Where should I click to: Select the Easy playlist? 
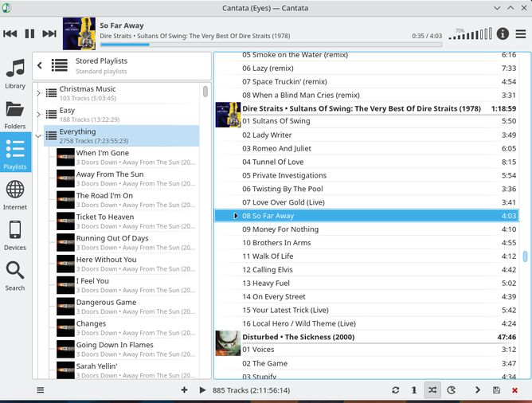coord(122,115)
